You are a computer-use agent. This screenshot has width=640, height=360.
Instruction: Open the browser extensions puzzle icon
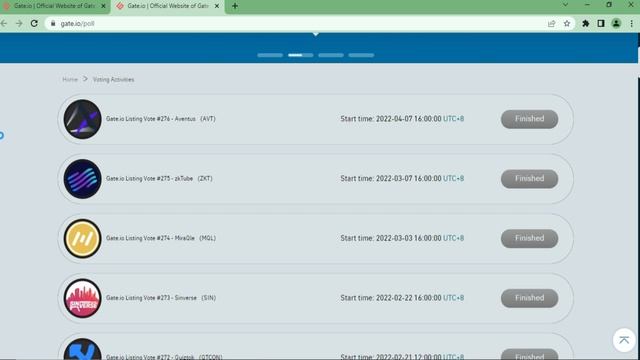pyautogui.click(x=586, y=24)
